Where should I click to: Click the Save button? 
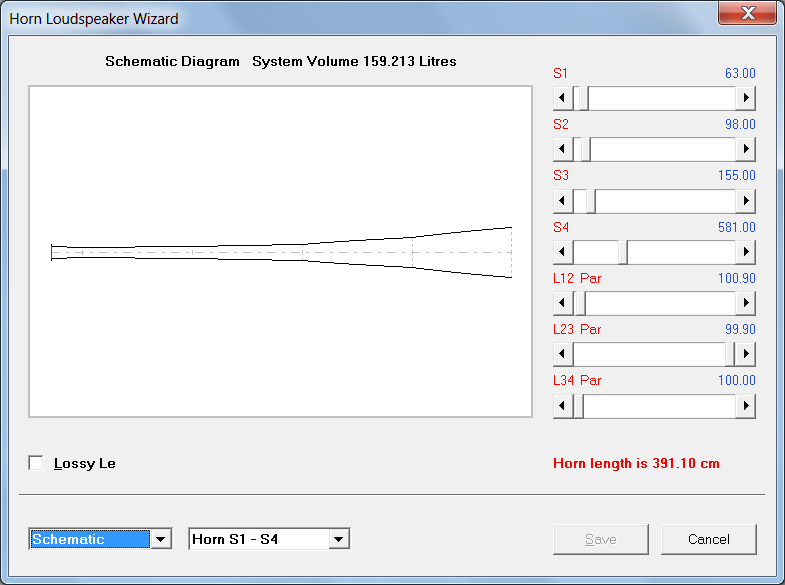(601, 539)
